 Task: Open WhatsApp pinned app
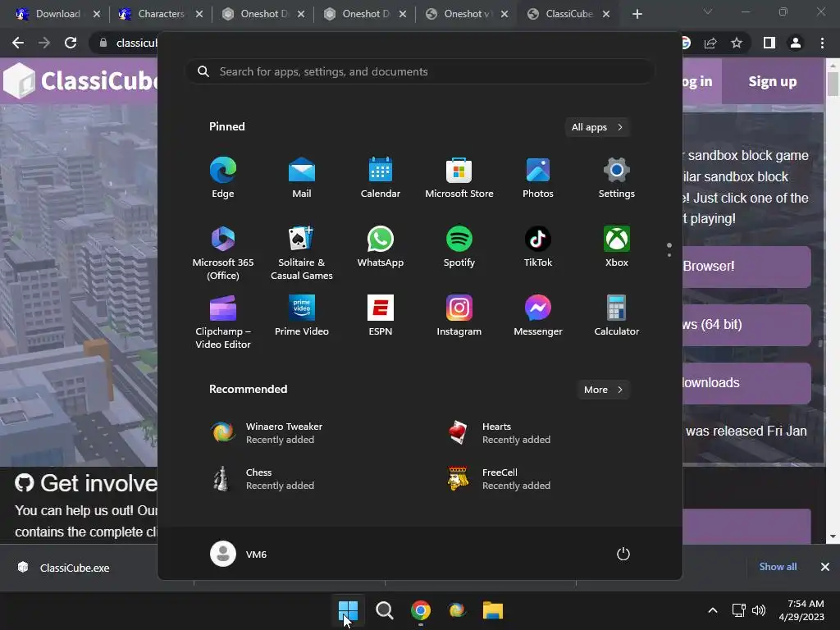tap(381, 248)
